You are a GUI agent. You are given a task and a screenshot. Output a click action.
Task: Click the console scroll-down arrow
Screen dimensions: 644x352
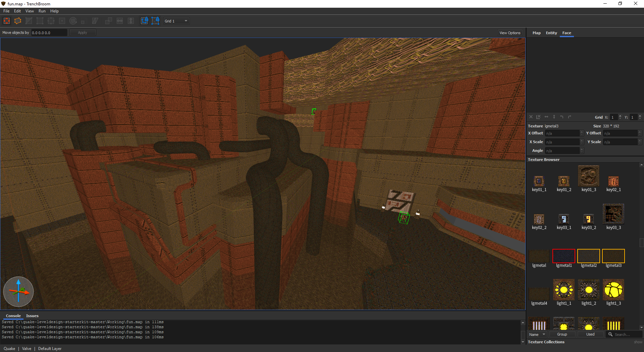(523, 342)
